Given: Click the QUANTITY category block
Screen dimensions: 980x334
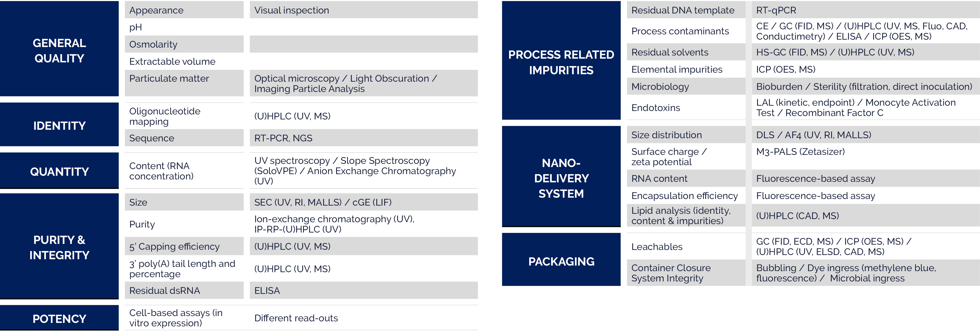Looking at the screenshot, I should tap(59, 171).
